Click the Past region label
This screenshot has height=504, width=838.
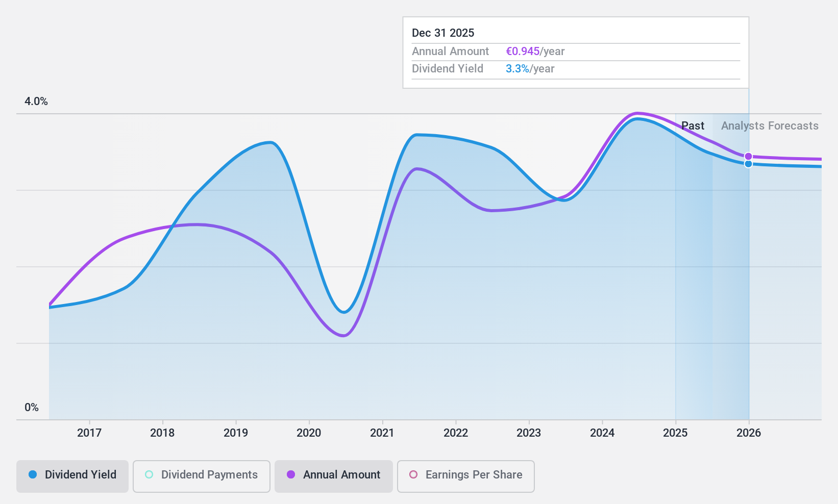pos(693,126)
